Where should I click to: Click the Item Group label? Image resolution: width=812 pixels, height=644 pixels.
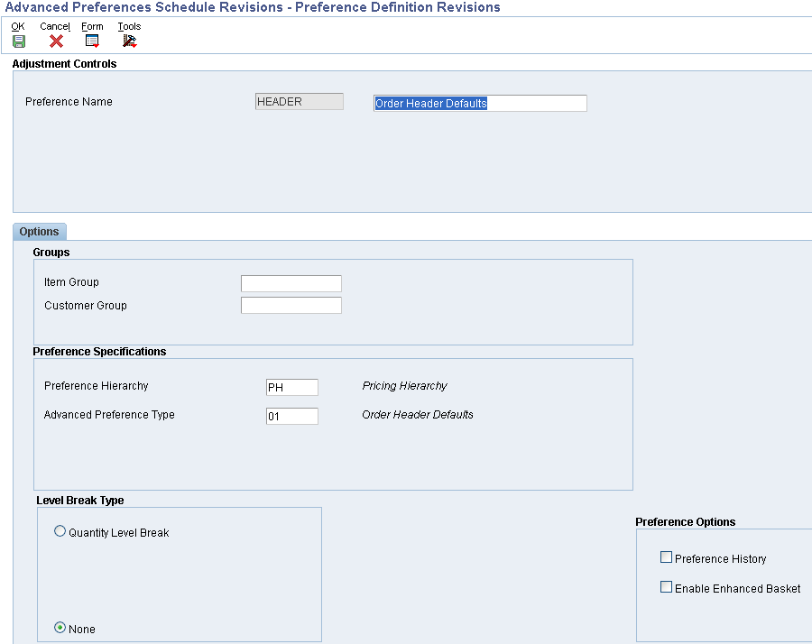coord(71,282)
